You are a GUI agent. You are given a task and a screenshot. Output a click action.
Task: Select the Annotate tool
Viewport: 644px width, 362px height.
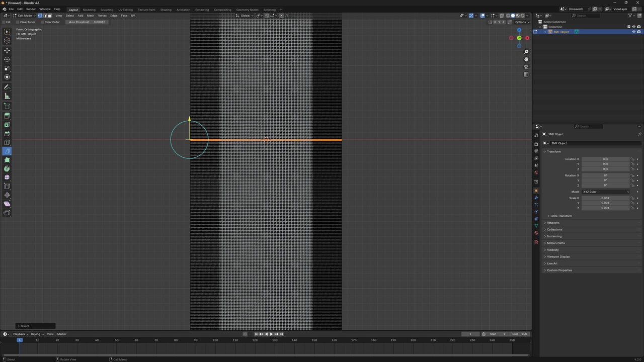7,87
